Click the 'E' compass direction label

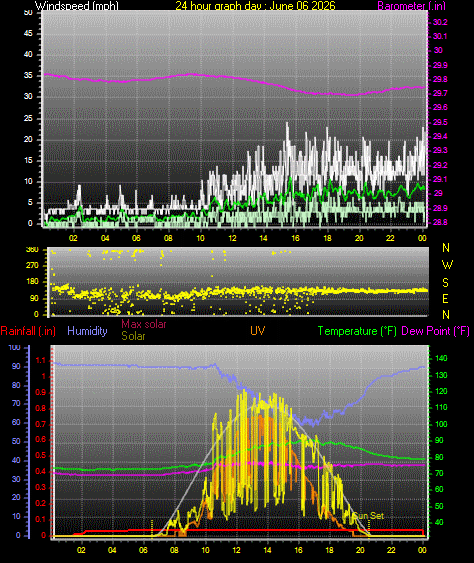(x=445, y=299)
